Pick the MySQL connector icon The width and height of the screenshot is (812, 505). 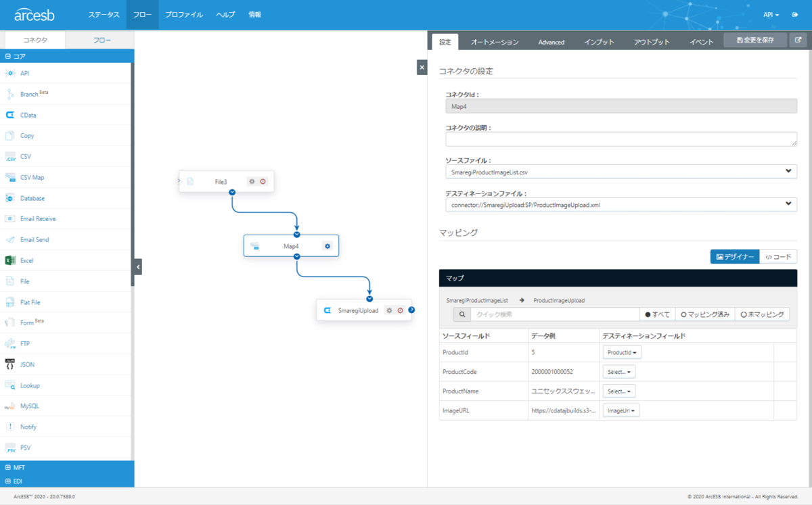[10, 406]
